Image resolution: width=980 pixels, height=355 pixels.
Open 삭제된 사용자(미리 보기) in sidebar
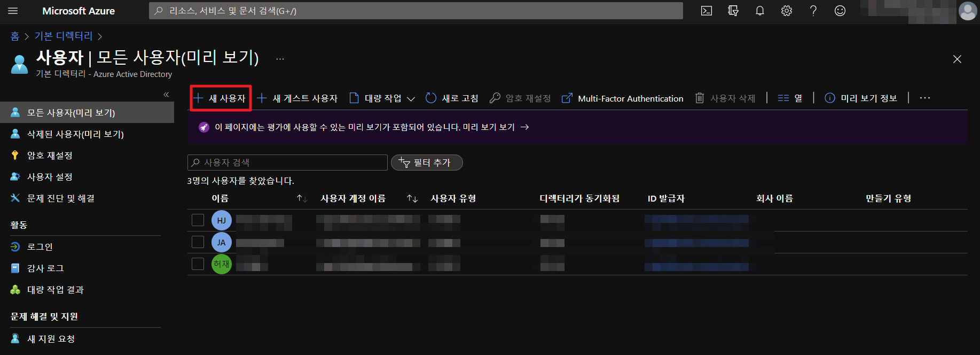click(75, 134)
